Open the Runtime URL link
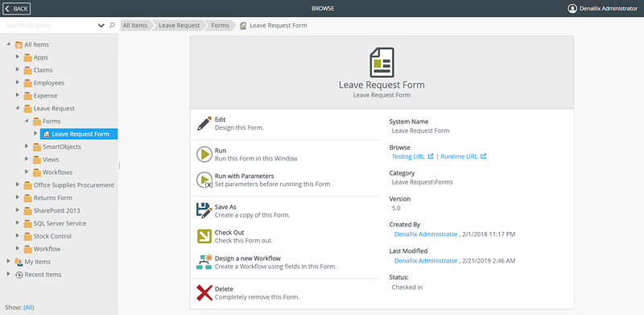 459,156
